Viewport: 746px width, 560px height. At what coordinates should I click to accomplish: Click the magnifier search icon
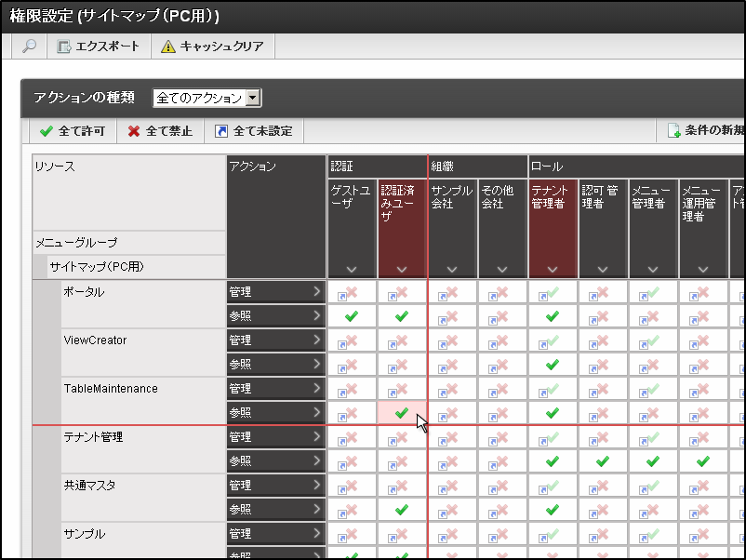[x=30, y=47]
